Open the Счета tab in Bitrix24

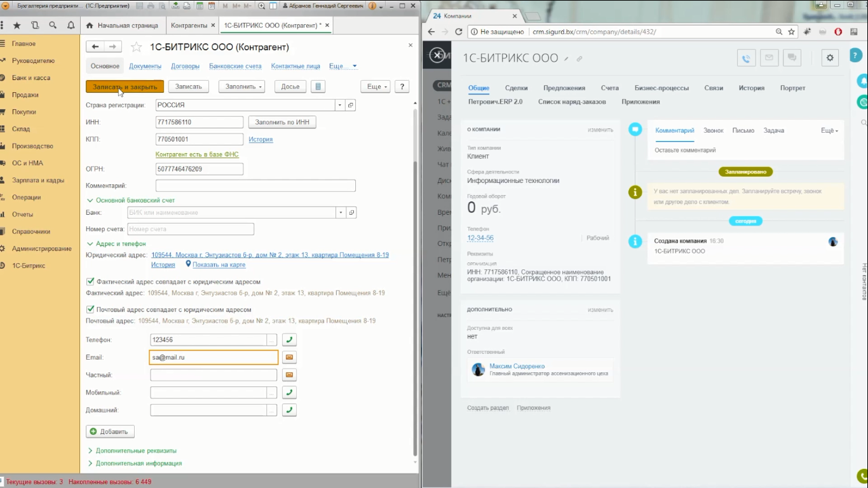tap(610, 88)
